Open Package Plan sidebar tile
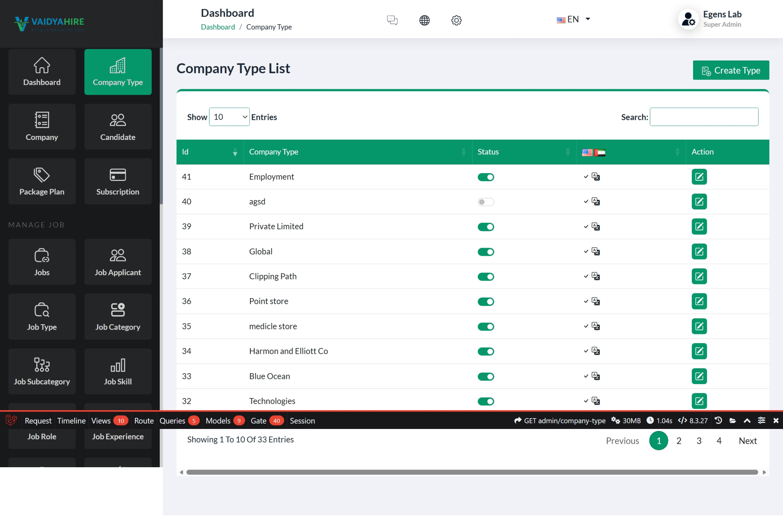Image resolution: width=783 pixels, height=532 pixels. coord(42,181)
